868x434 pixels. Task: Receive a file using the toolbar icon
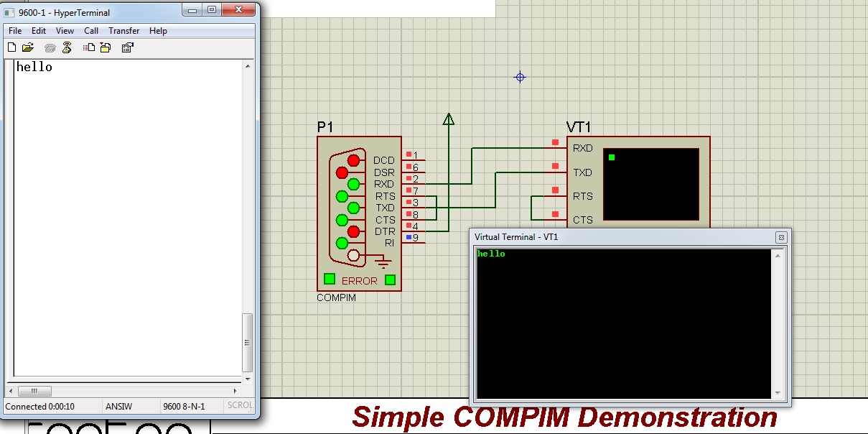point(105,47)
